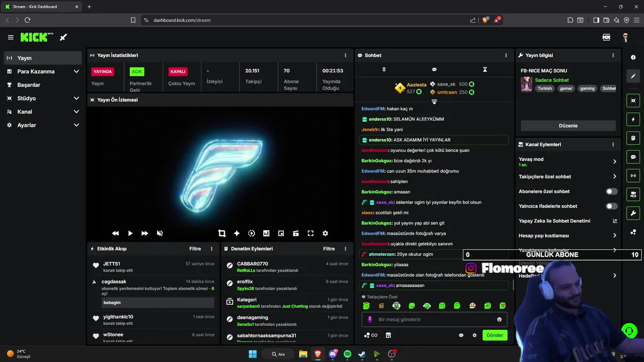The height and width of the screenshot is (362, 644).
Task: Click the trash icon to clear chat
Action: click(384, 69)
